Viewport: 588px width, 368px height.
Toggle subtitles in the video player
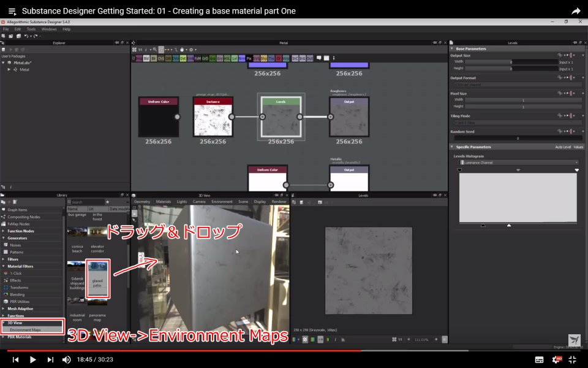539,360
